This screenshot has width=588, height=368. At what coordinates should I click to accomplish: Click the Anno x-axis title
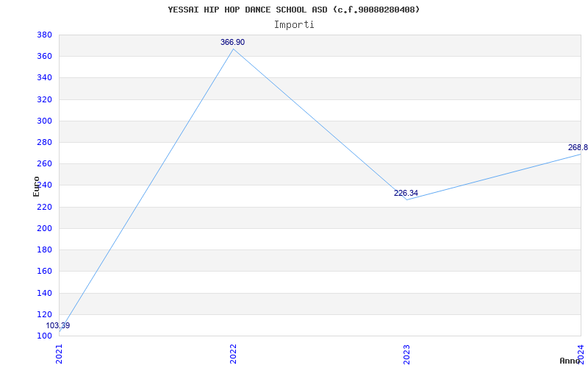(x=570, y=361)
